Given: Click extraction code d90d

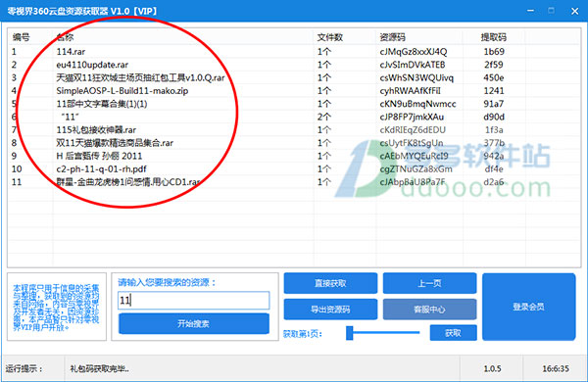Looking at the screenshot, I should (x=494, y=117).
